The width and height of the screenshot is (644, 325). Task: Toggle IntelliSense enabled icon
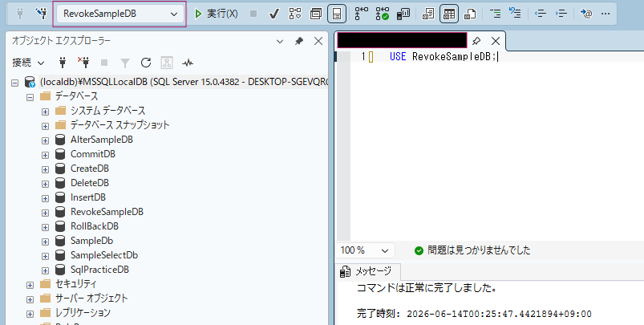pyautogui.click(x=337, y=14)
